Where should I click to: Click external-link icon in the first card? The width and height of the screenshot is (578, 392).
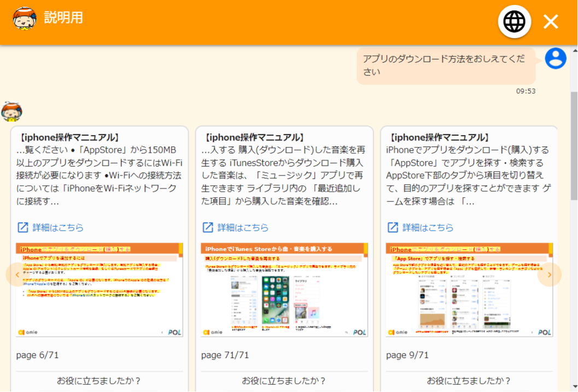23,227
